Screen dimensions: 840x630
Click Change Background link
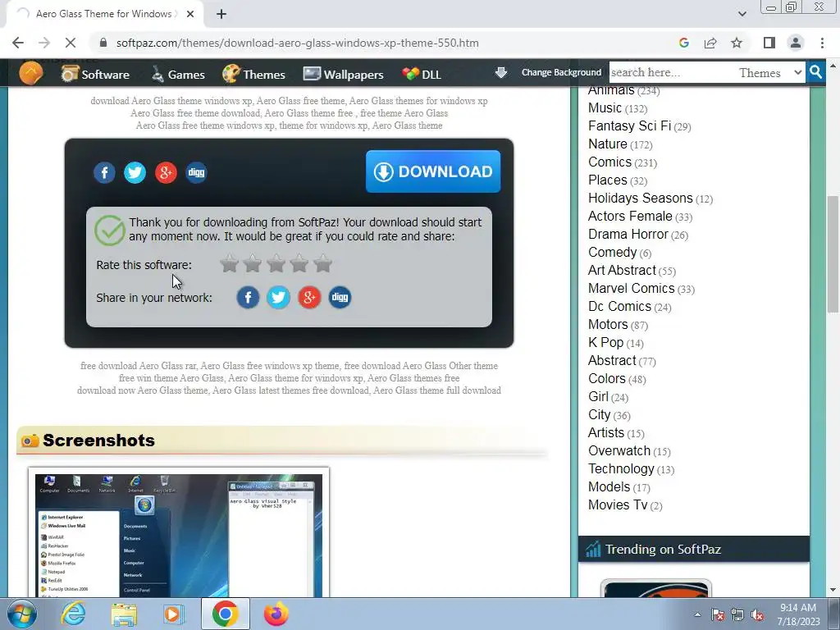561,72
